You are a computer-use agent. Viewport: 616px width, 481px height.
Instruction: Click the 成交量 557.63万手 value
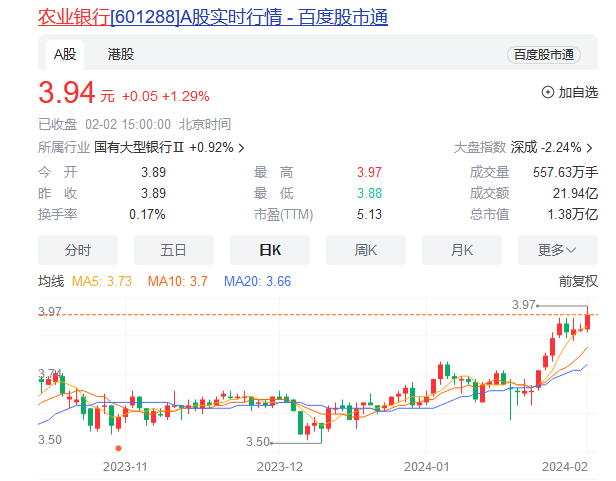point(565,172)
